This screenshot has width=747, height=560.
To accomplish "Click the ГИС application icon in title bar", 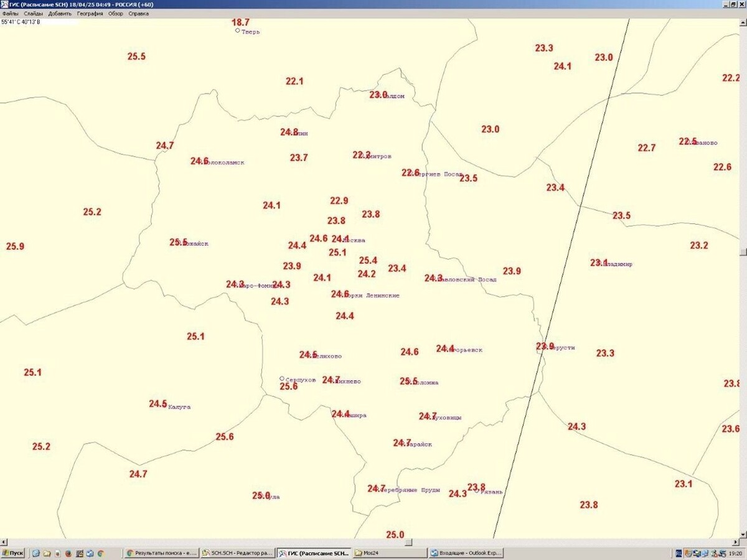I will point(4,4).
